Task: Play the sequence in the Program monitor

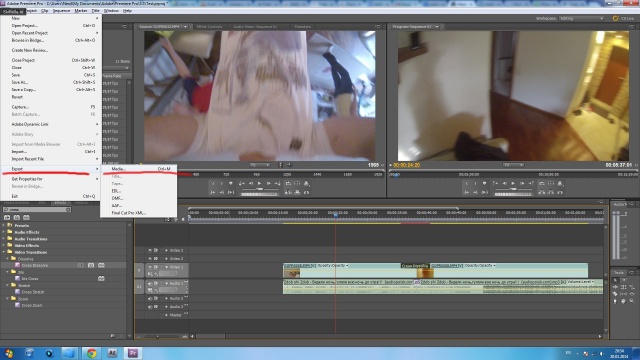Action: point(513,184)
